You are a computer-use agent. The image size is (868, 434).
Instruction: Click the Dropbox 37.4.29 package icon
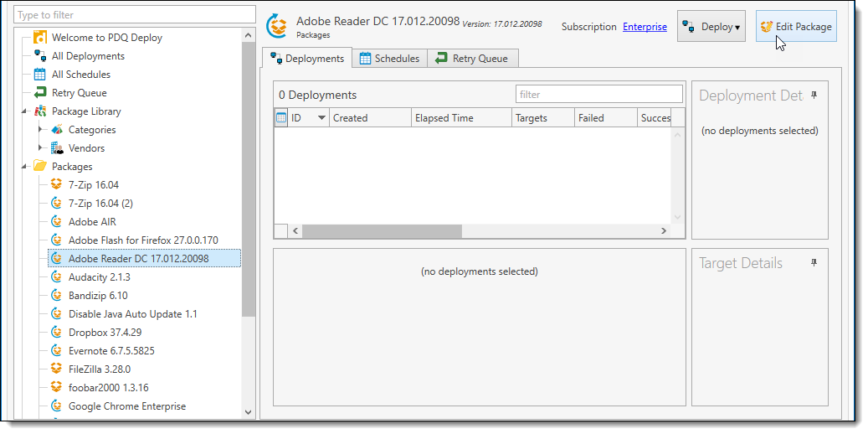(x=56, y=333)
